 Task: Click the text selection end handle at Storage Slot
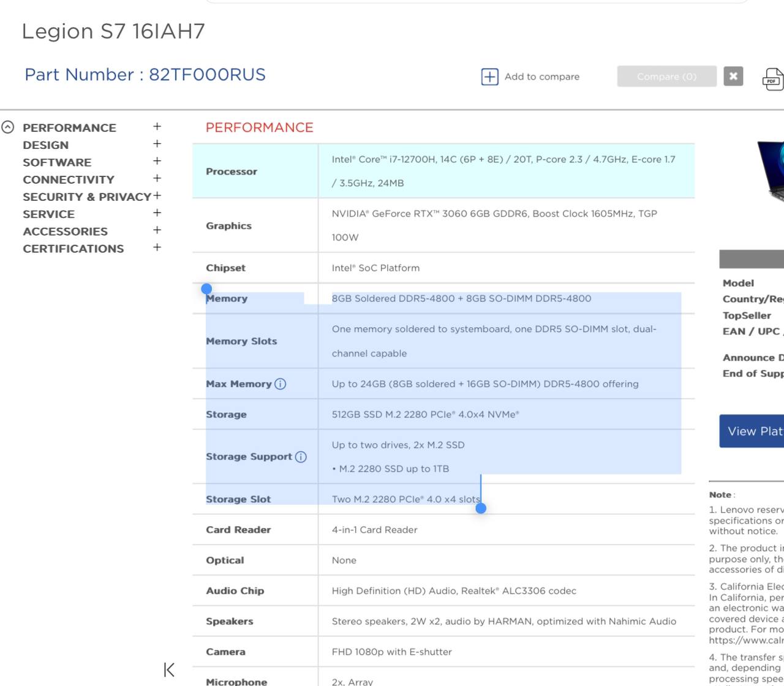(x=481, y=508)
